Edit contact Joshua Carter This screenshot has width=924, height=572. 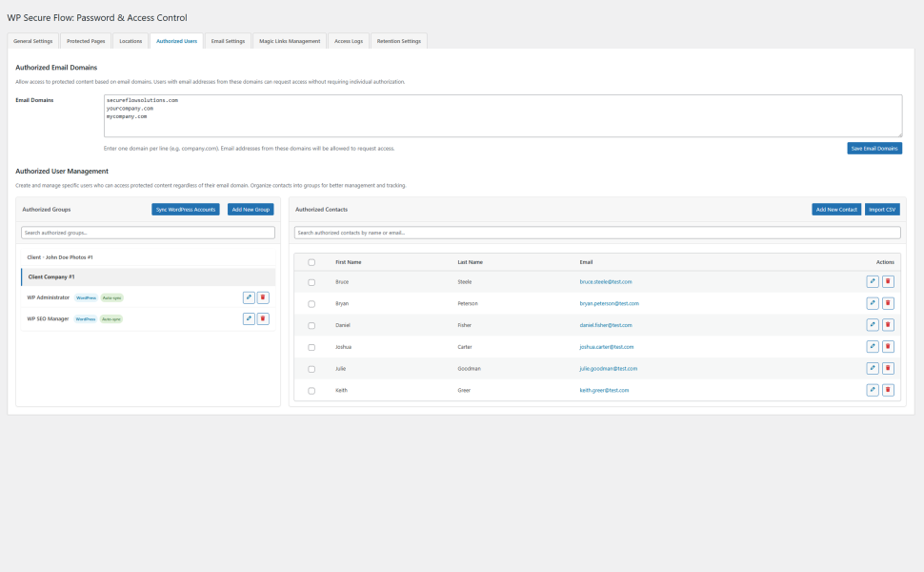pos(873,347)
